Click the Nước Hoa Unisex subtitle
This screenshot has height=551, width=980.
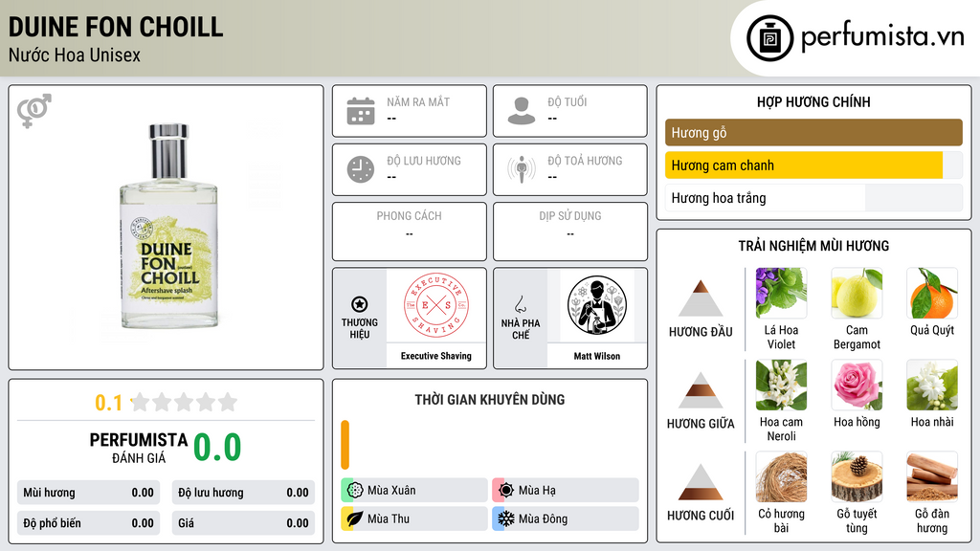point(75,55)
